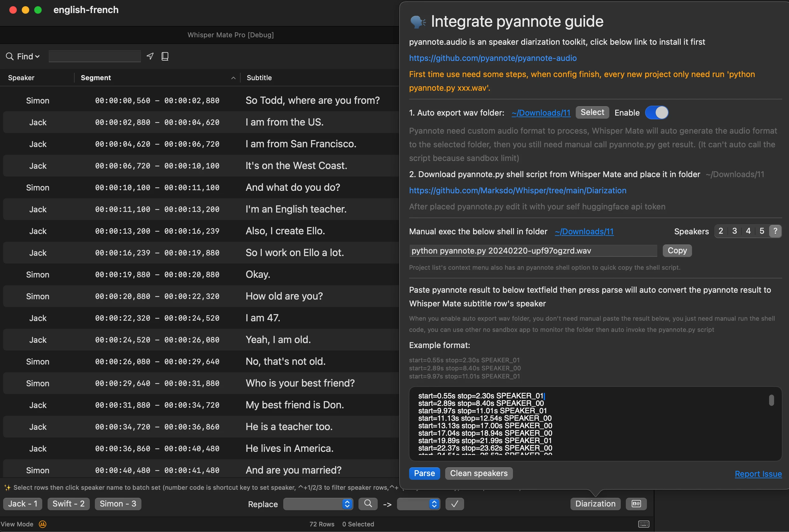Open the Find mode dropdown chevron
The image size is (789, 532).
37,56
